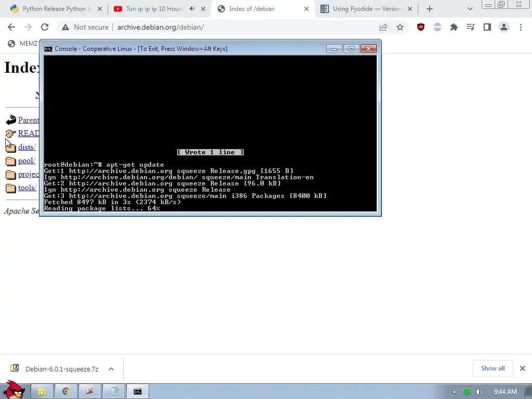Close the Python Release tab

[x=100, y=9]
